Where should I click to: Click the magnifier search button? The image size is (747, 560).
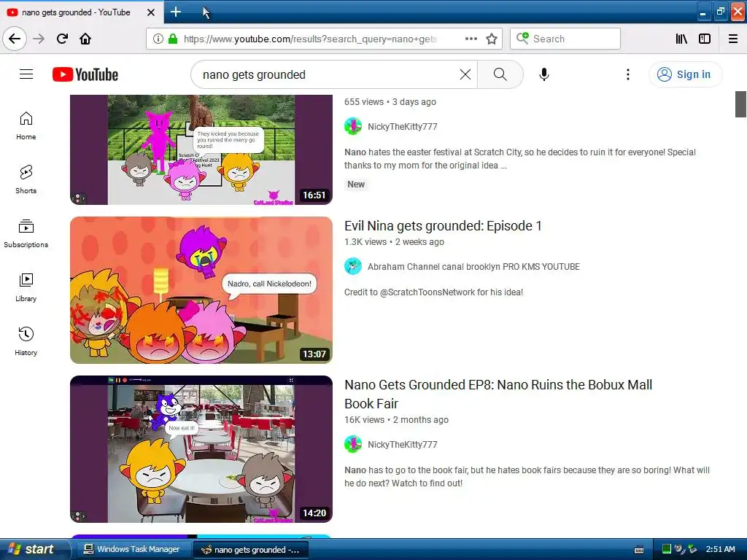pyautogui.click(x=500, y=74)
